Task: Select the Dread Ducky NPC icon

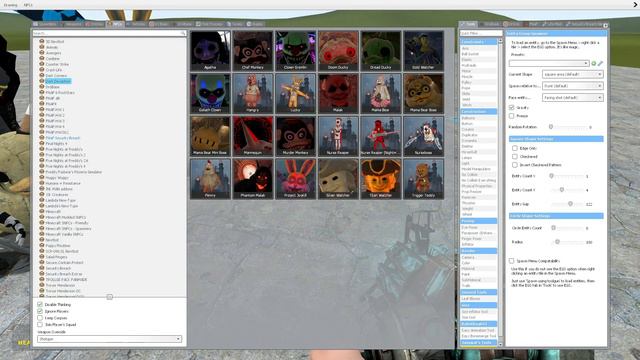Action: click(380, 51)
